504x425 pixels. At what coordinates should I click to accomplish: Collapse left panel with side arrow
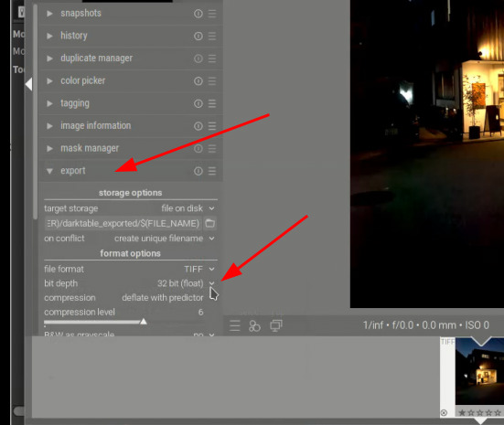coord(28,84)
